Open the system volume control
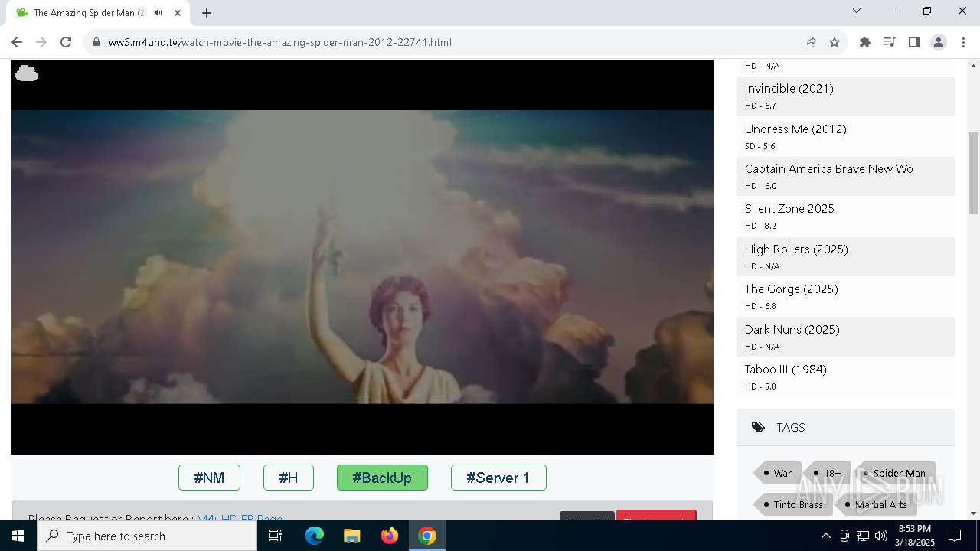 (x=881, y=536)
